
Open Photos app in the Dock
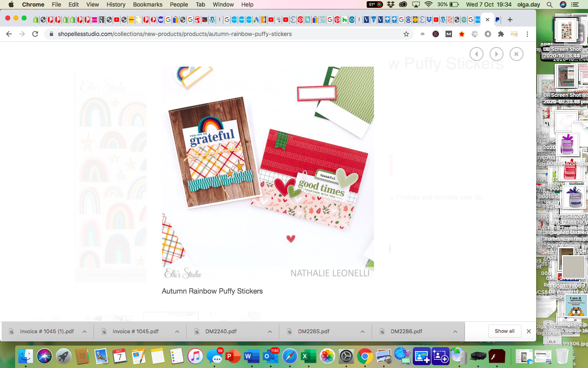(327, 357)
